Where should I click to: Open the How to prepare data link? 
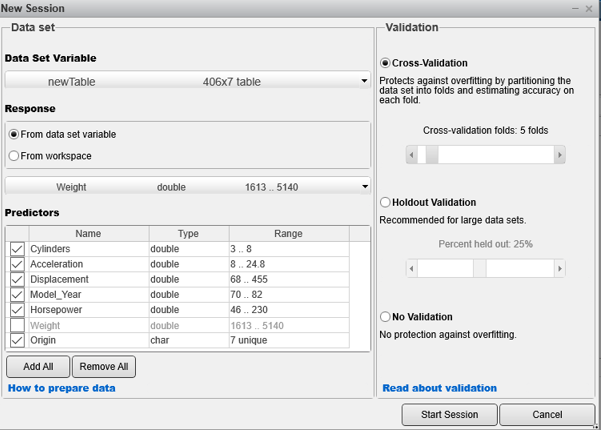coord(61,388)
